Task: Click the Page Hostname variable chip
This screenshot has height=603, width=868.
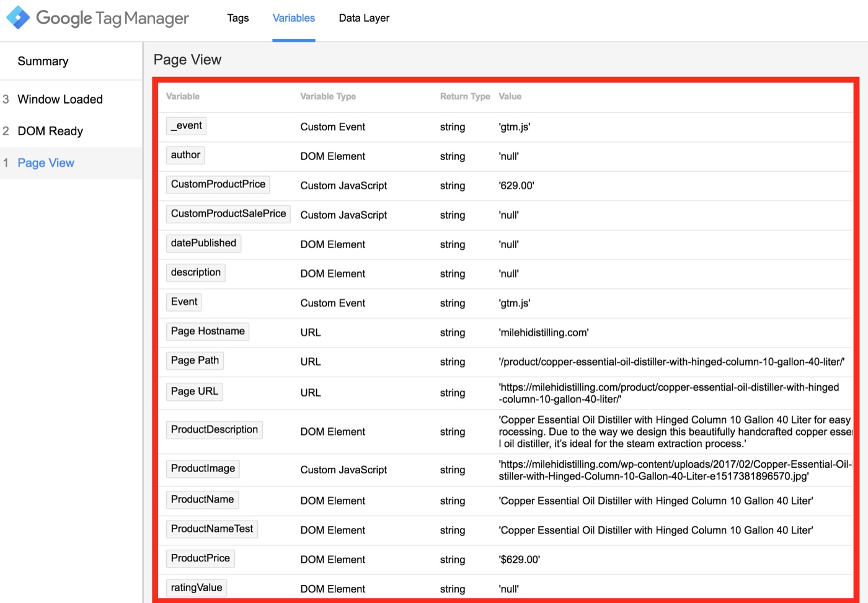Action: (208, 331)
